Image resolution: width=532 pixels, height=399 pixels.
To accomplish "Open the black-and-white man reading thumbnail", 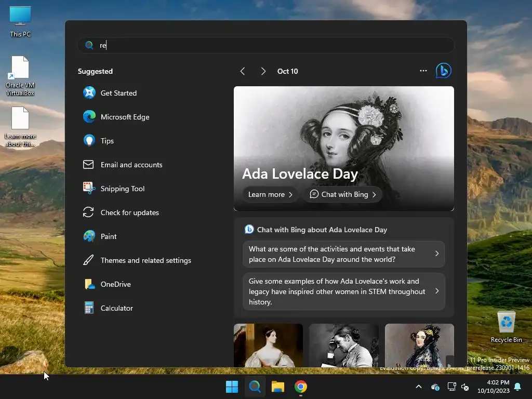I will tap(344, 345).
